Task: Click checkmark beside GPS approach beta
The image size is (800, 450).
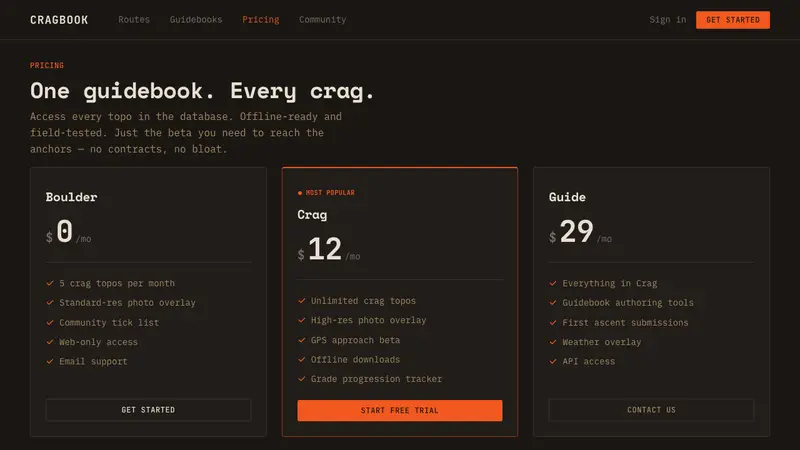Action: [302, 340]
